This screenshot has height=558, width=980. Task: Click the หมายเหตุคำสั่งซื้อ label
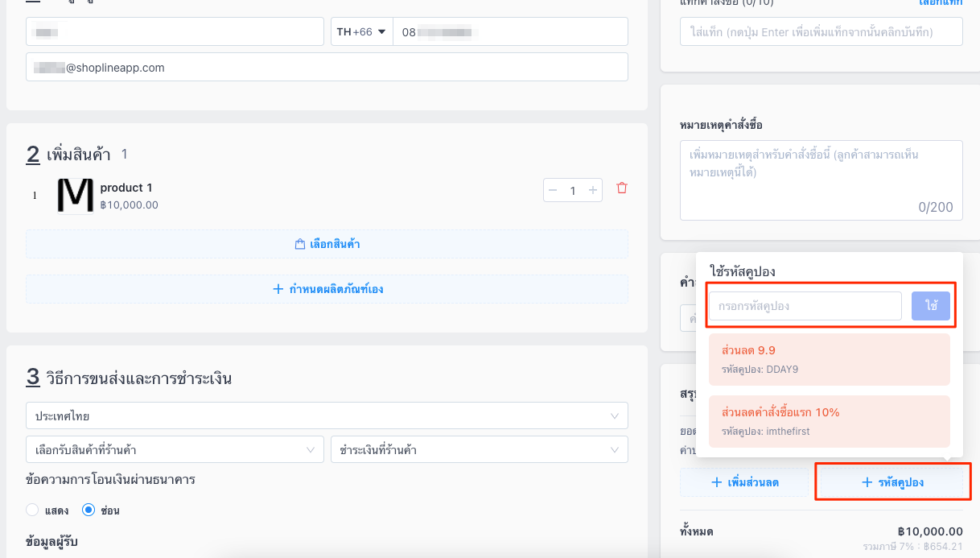721,125
